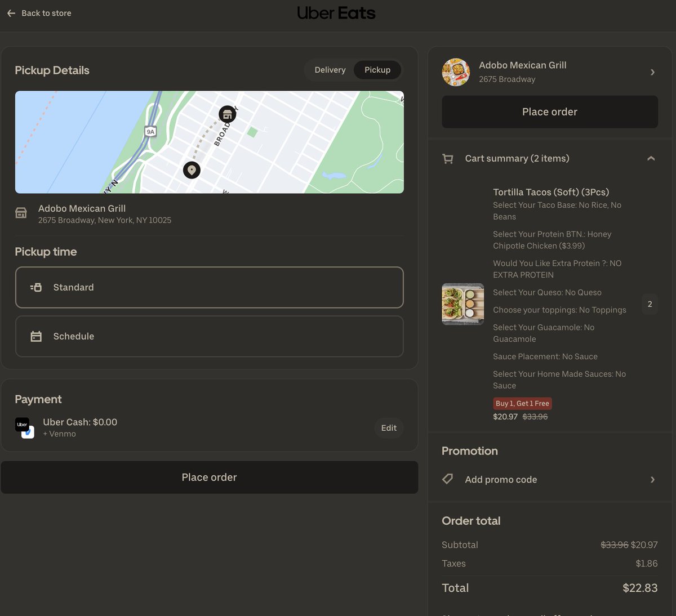Choose the Schedule pickup time
Viewport: 676px width, 616px height.
tap(210, 336)
